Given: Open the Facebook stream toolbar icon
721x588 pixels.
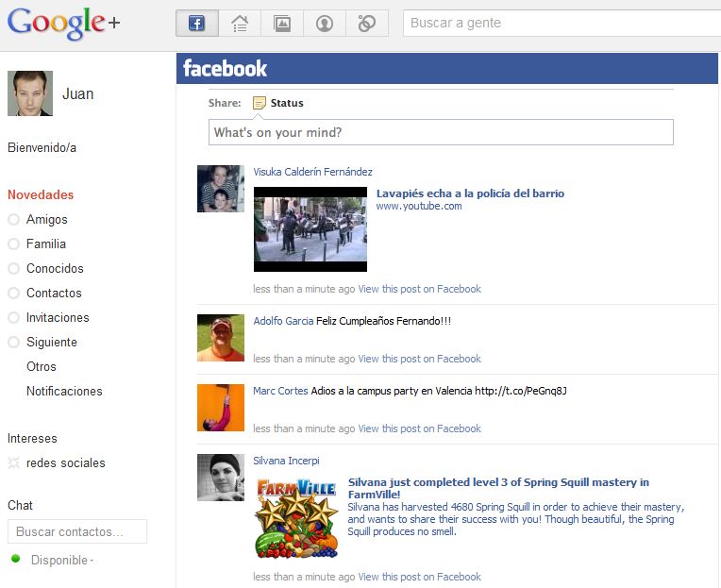Looking at the screenshot, I should [197, 23].
